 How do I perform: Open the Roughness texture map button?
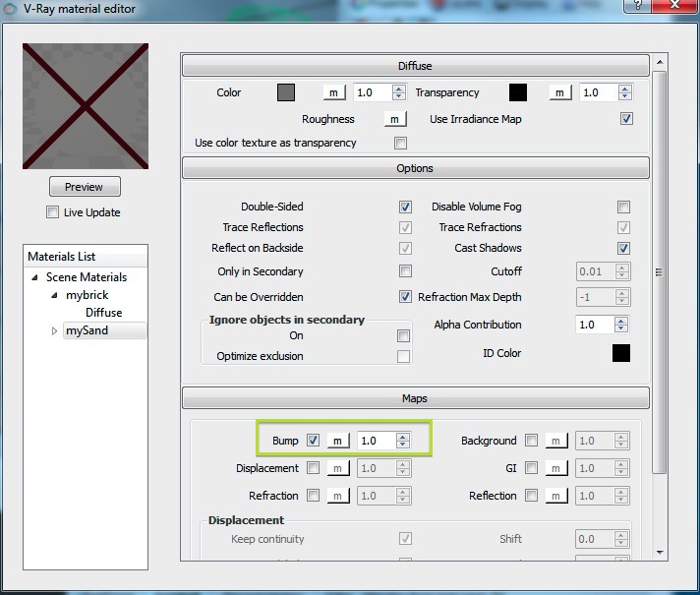(x=395, y=119)
